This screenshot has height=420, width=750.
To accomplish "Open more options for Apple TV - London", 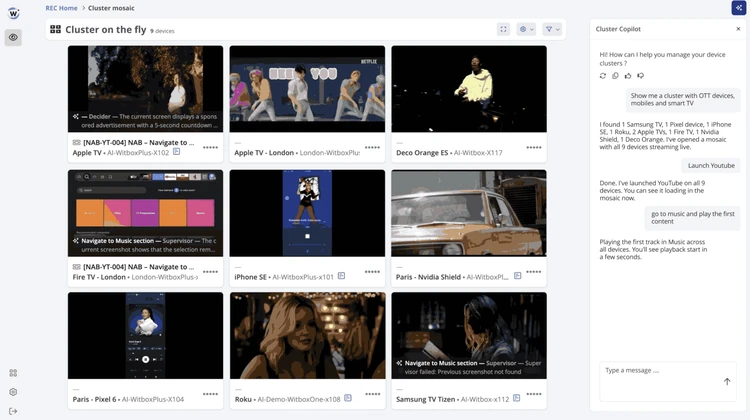I will point(372,147).
